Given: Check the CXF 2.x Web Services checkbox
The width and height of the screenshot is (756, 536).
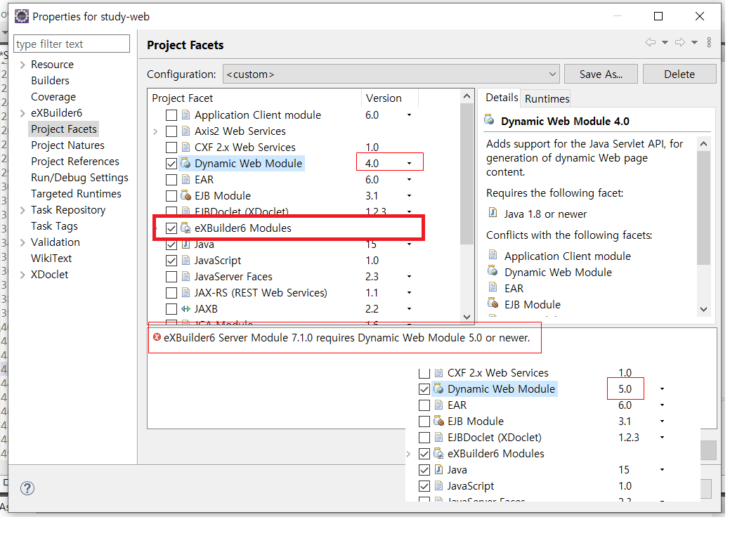Looking at the screenshot, I should click(x=171, y=148).
